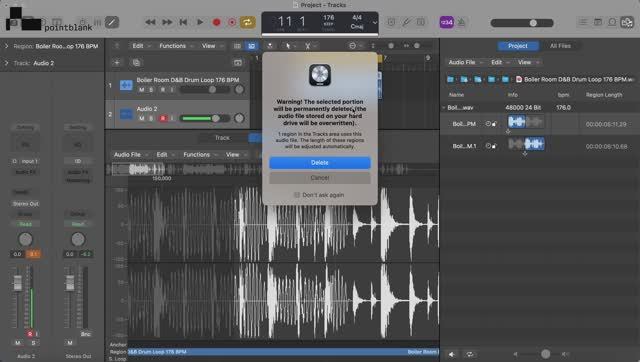Image resolution: width=640 pixels, height=362 pixels.
Task: Start playback with the Play button
Action: 200,22
